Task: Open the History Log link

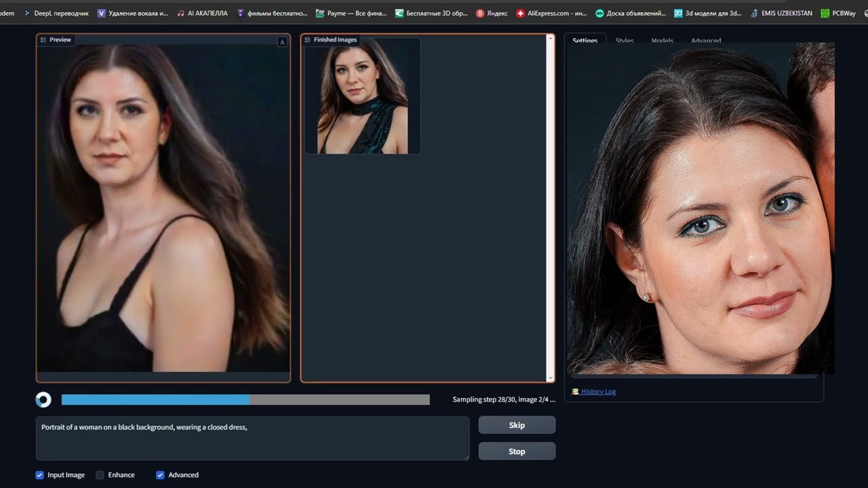Action: (598, 392)
